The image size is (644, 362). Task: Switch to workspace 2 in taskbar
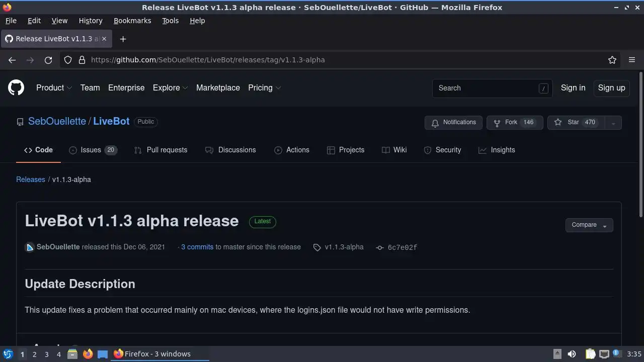34,354
